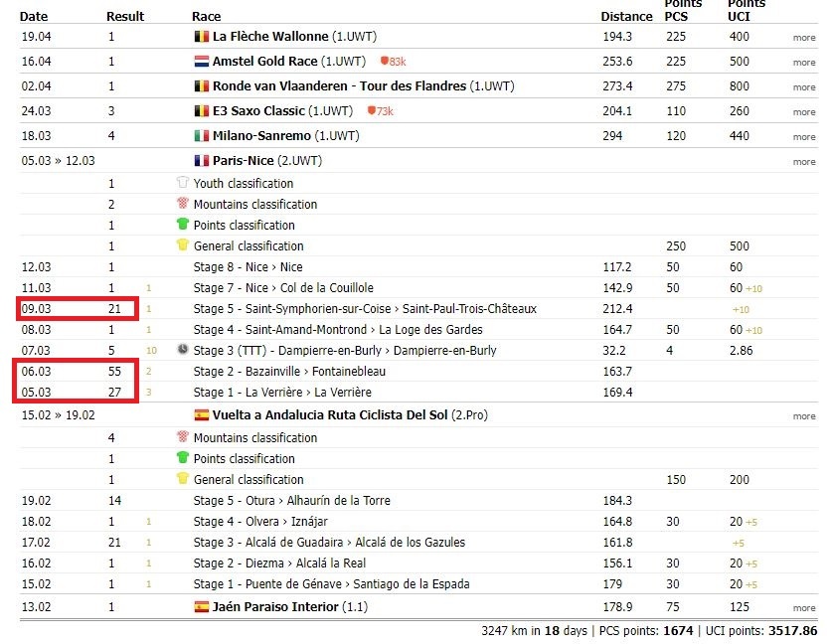
Task: Open Stage 1 - La Verrière › La Verrière
Action: point(282,393)
